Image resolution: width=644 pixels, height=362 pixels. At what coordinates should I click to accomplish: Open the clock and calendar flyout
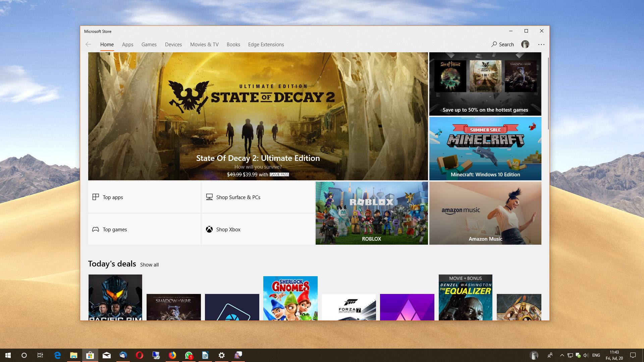pos(614,355)
